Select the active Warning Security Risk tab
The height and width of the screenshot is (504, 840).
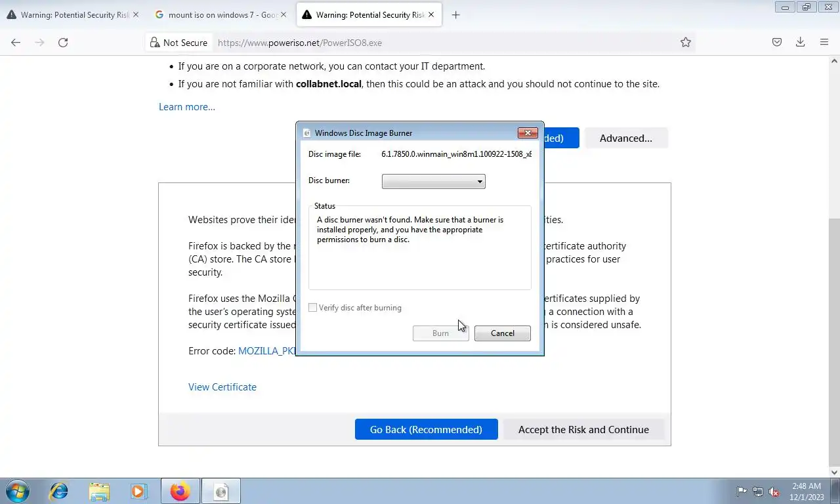[369, 15]
